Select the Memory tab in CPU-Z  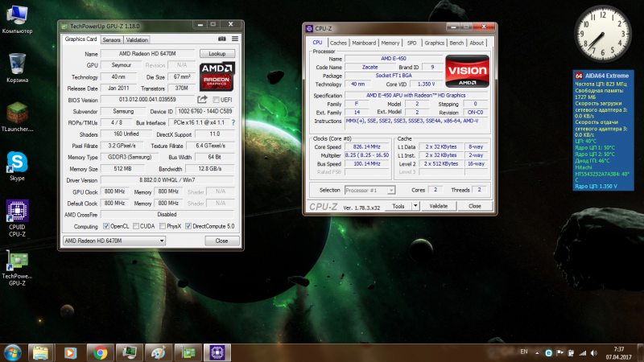390,43
